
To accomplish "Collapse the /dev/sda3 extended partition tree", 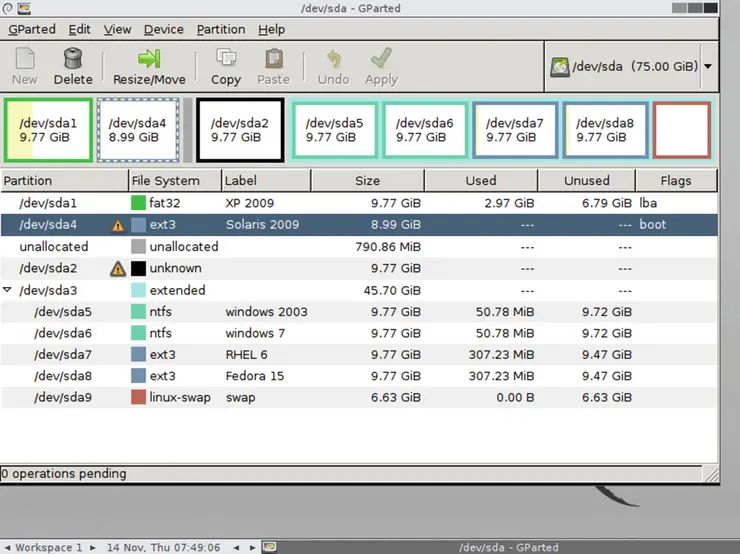I will pos(9,290).
